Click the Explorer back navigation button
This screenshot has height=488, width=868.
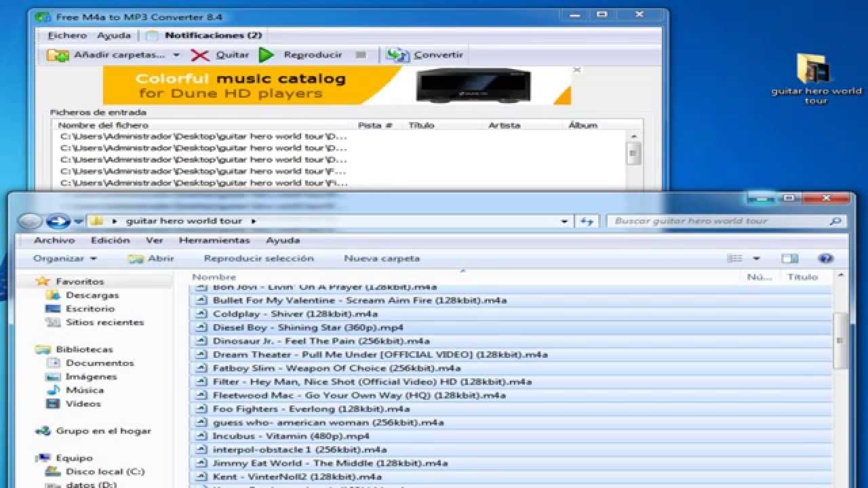[29, 221]
